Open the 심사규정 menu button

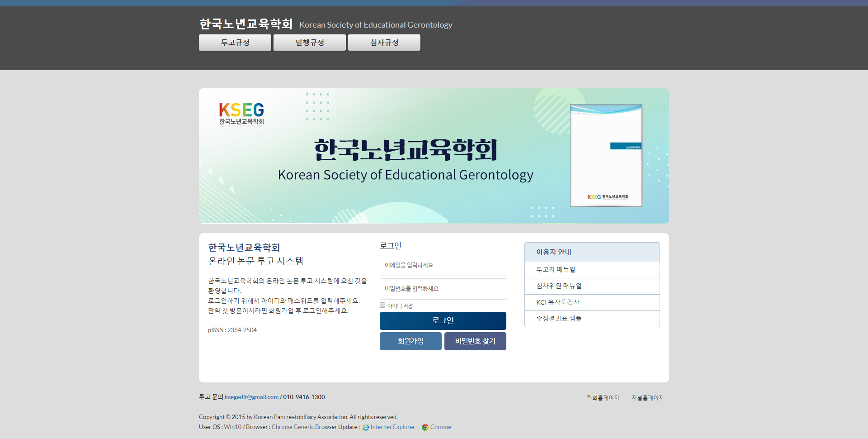384,43
